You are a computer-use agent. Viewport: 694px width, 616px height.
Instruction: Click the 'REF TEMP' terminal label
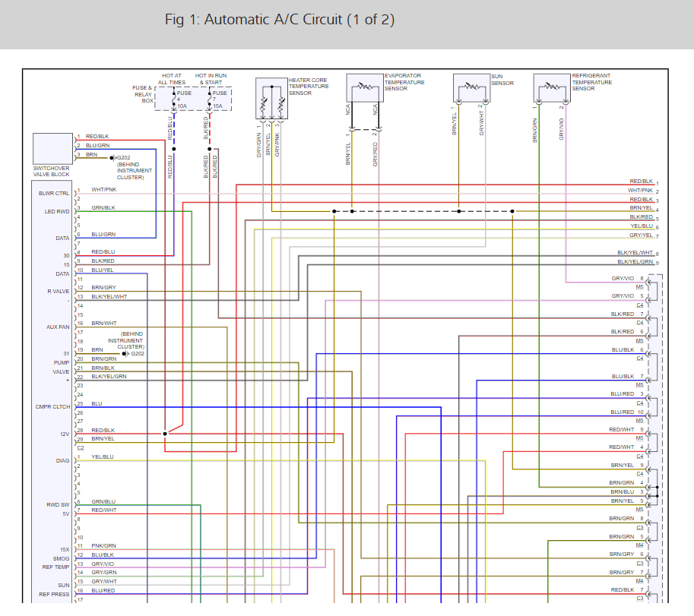click(55, 567)
